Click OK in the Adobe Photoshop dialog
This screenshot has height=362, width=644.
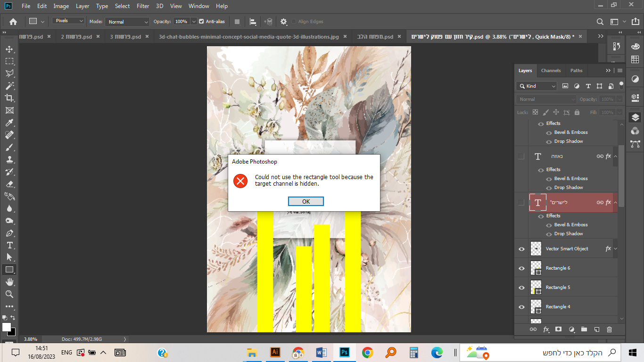pyautogui.click(x=306, y=202)
